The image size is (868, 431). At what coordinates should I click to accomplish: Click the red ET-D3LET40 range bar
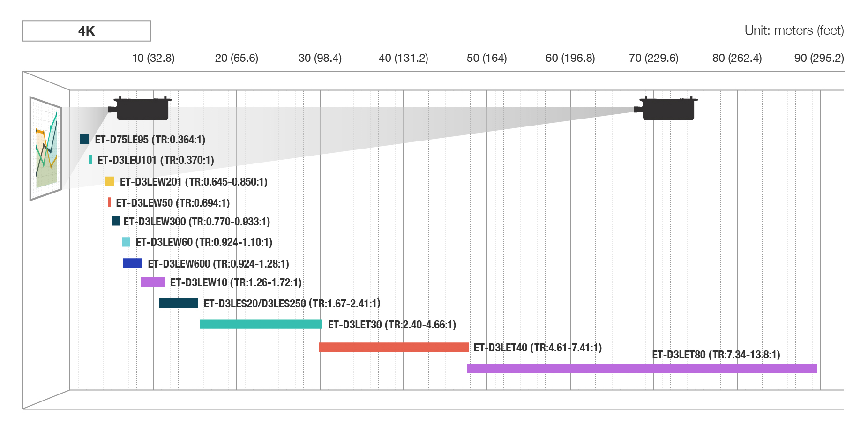pos(394,347)
